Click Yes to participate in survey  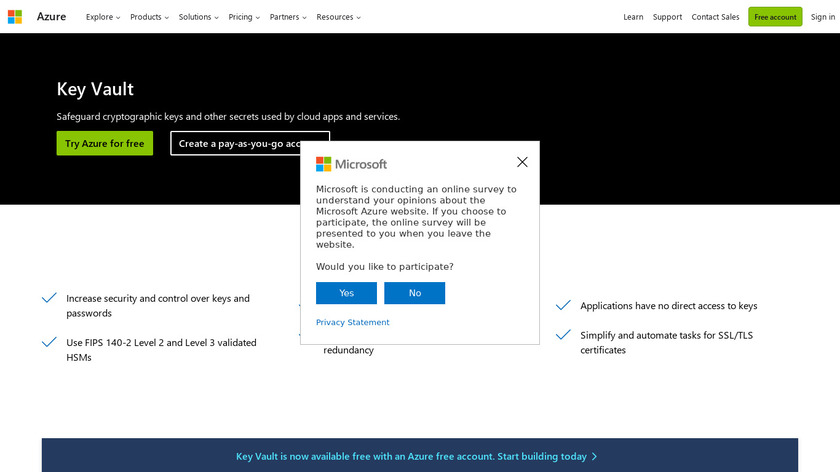[346, 293]
